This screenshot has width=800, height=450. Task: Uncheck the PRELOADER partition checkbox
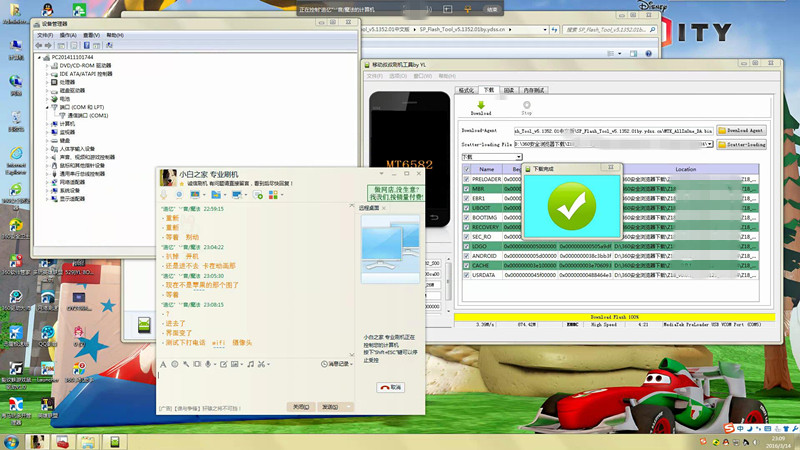(x=466, y=180)
